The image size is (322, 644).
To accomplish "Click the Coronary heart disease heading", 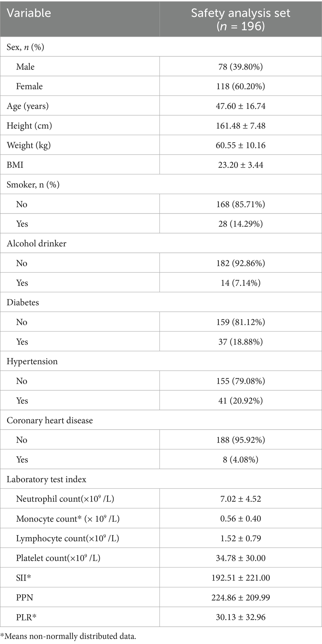I will coord(50,420).
